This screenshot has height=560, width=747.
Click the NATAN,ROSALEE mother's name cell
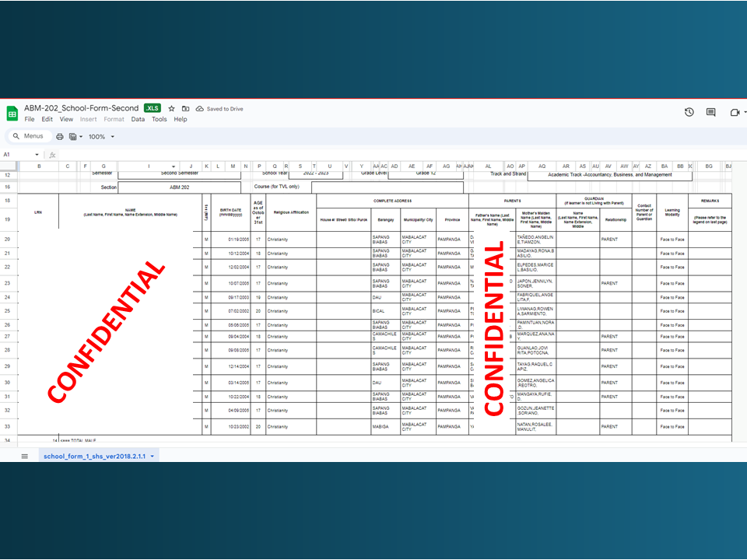(535, 427)
